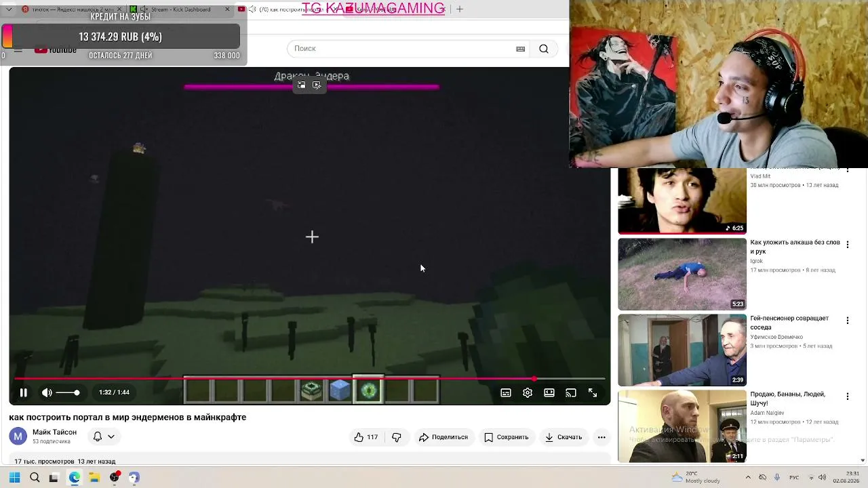Like the video with 117 likes

[x=366, y=437]
